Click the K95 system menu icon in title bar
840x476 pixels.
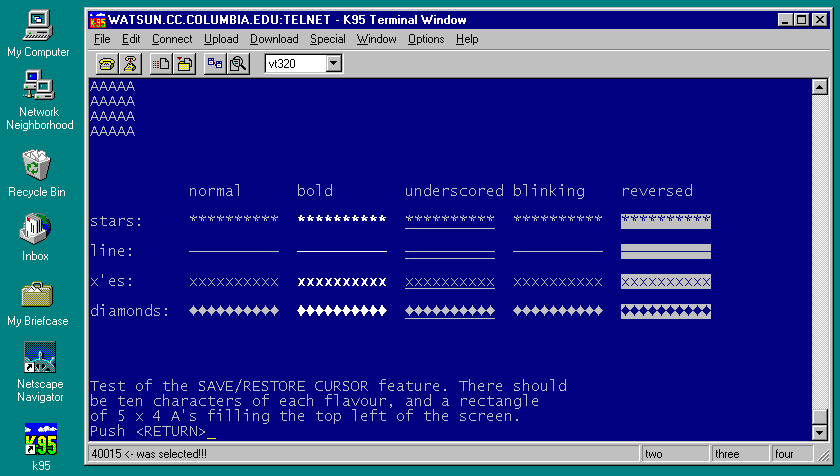97,19
